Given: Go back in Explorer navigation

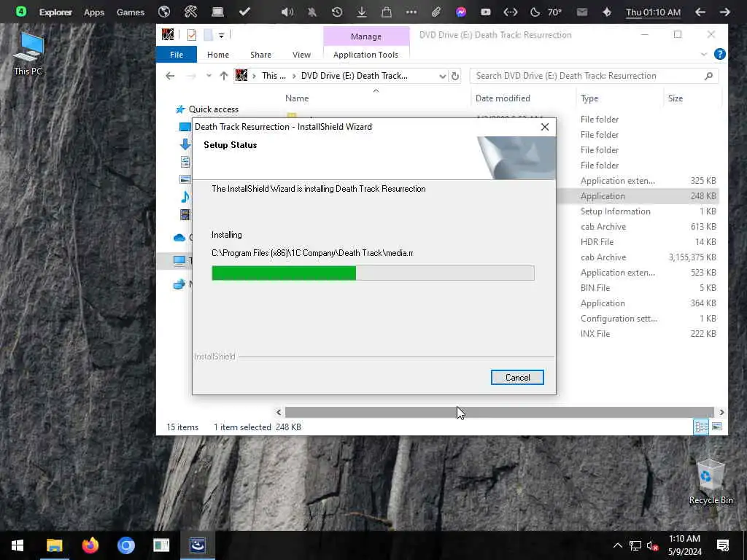Looking at the screenshot, I should point(170,76).
